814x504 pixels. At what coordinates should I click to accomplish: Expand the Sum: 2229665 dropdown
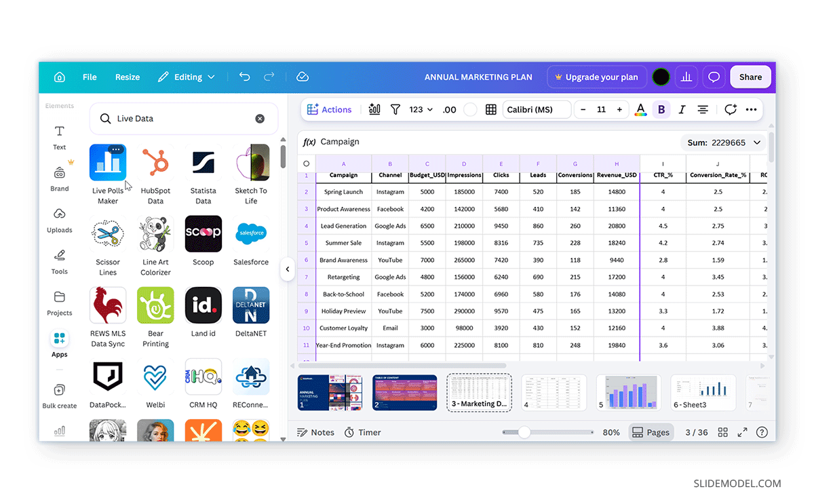723,142
